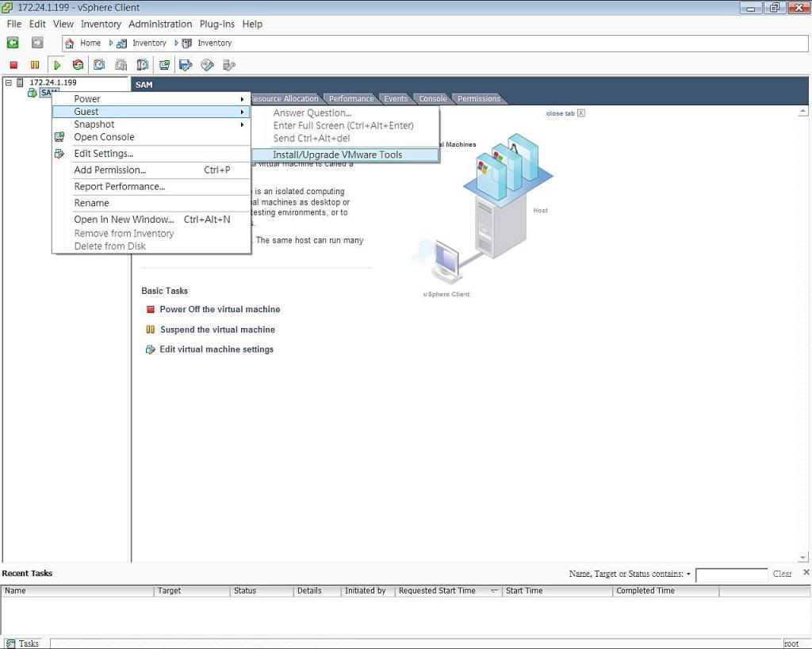
Task: Open the File menu
Action: (x=14, y=24)
